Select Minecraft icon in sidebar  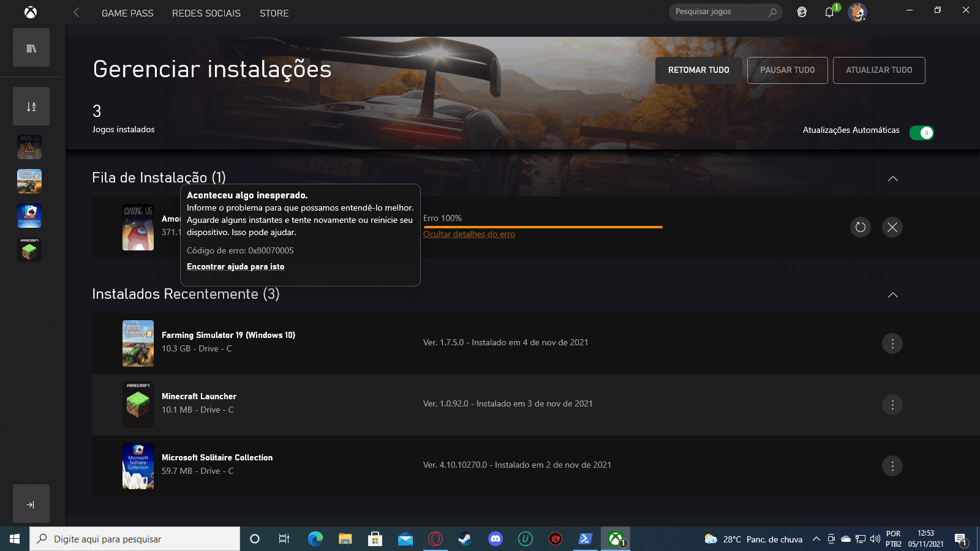tap(29, 250)
